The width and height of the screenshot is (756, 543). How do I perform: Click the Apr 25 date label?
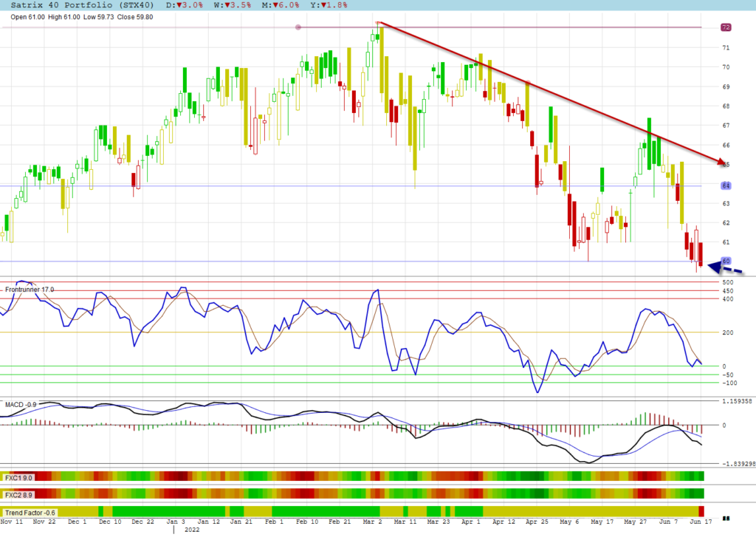click(537, 522)
